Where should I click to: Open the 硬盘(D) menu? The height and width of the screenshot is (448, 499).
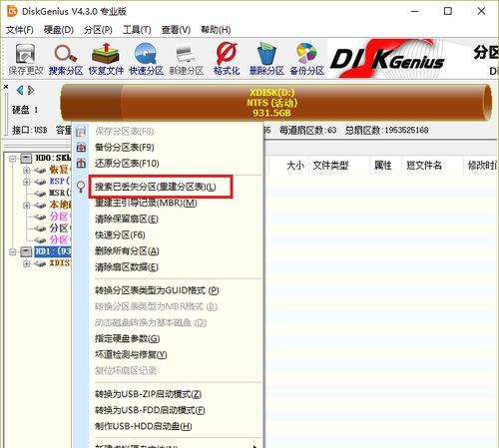pos(59,30)
